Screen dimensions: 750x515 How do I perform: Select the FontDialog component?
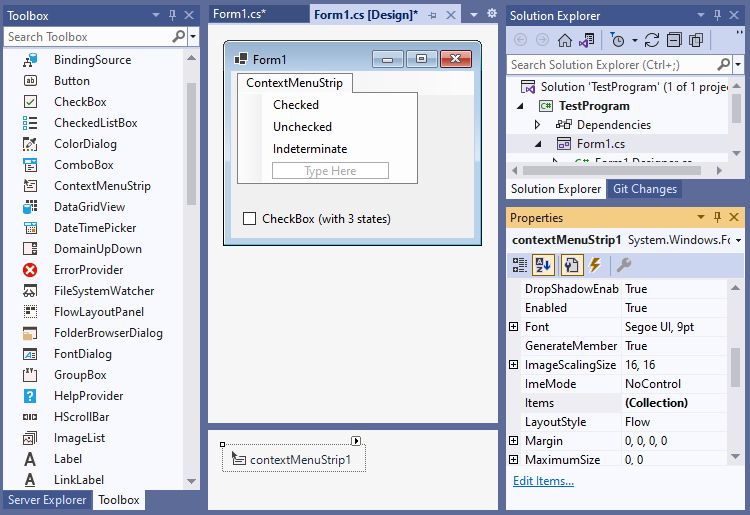tap(83, 354)
